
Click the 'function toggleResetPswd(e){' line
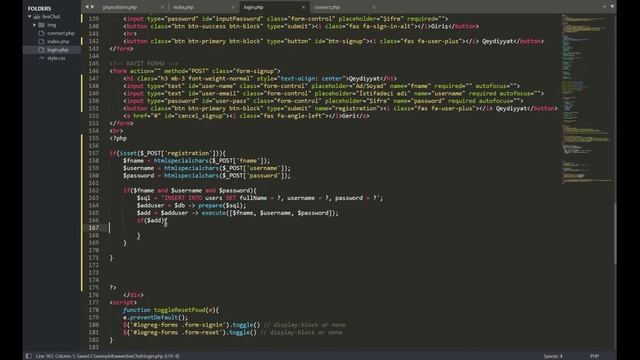click(x=171, y=310)
